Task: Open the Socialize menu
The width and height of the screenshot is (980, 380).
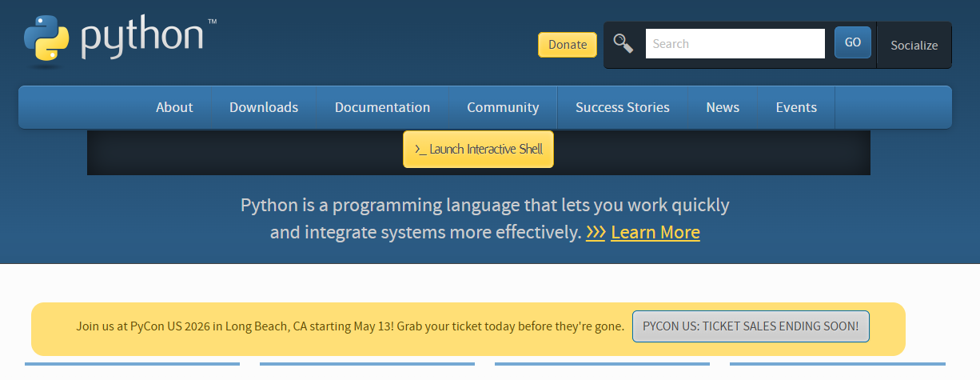Action: coord(914,46)
